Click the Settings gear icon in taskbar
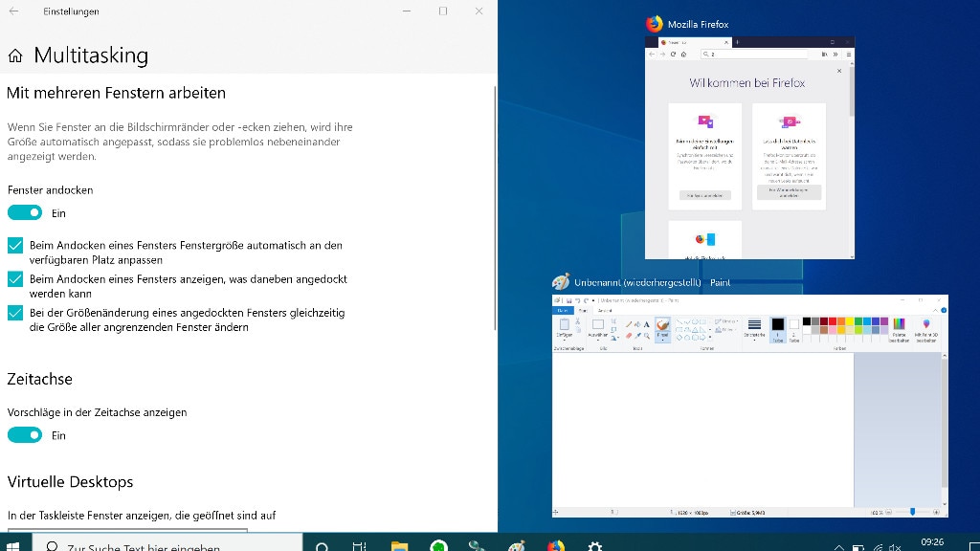 pos(594,546)
